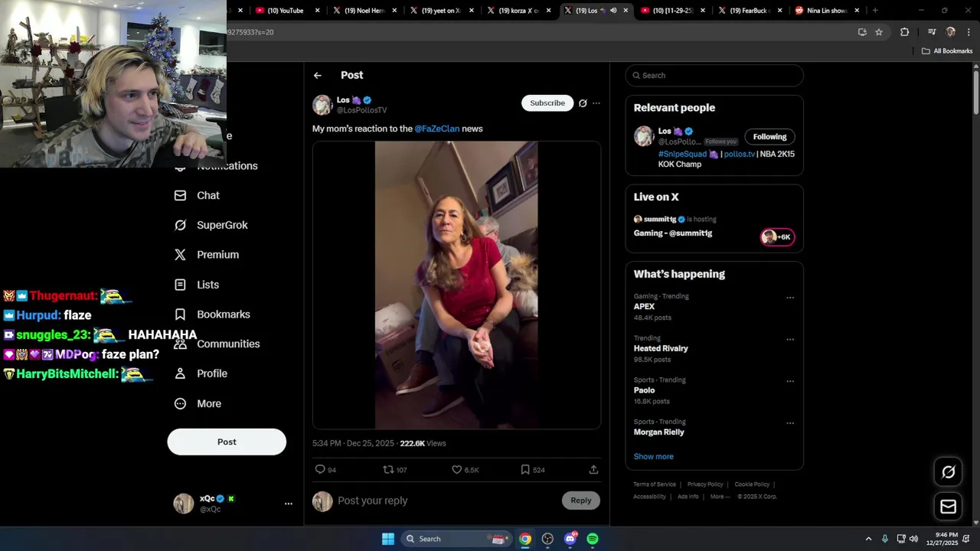Viewport: 980px width, 551px height.
Task: Open the All Bookmarks folder
Action: [x=947, y=51]
